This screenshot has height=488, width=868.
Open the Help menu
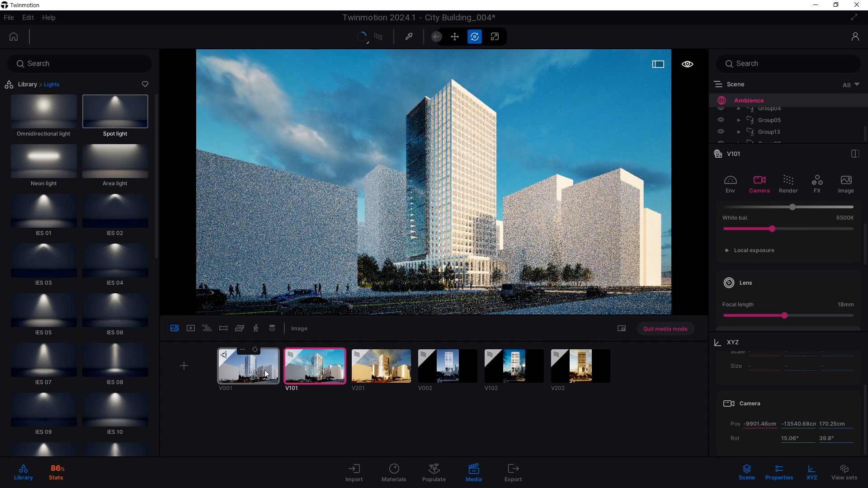[49, 17]
